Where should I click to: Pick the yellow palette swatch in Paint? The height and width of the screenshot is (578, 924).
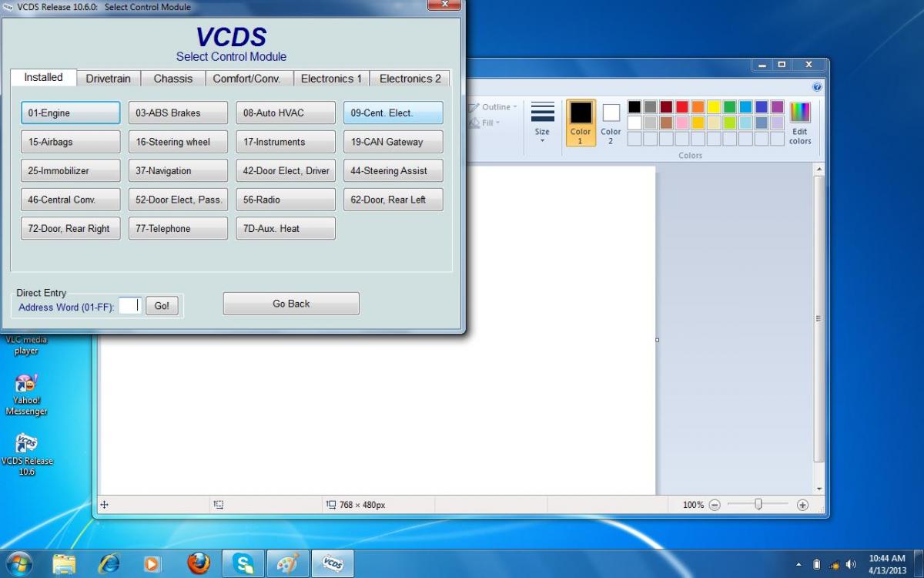pyautogui.click(x=714, y=107)
